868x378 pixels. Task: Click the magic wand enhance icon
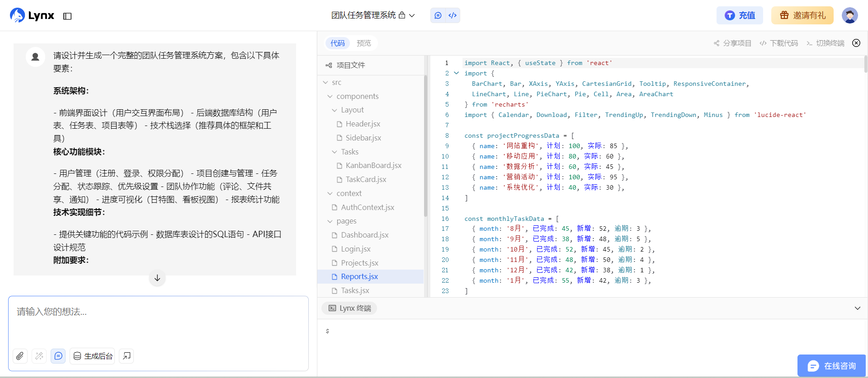(x=39, y=356)
